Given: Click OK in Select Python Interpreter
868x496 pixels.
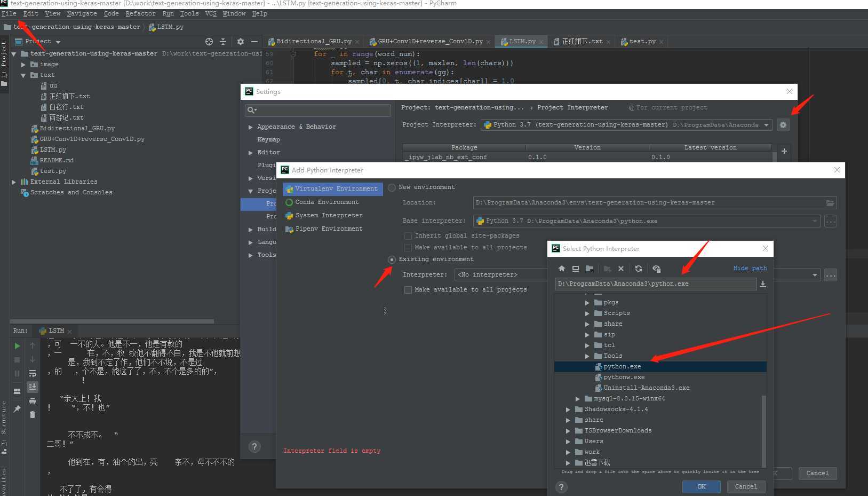Looking at the screenshot, I should [701, 486].
